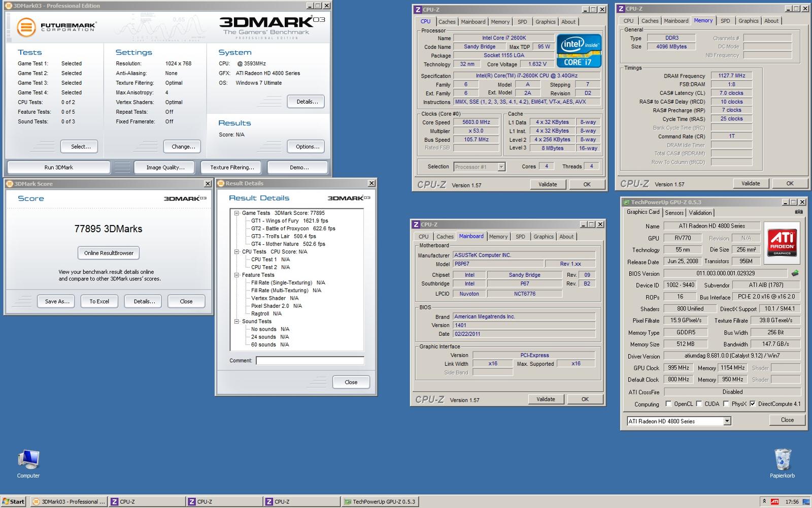Click the Online ResultBrowser button
812x508 pixels.
click(109, 253)
